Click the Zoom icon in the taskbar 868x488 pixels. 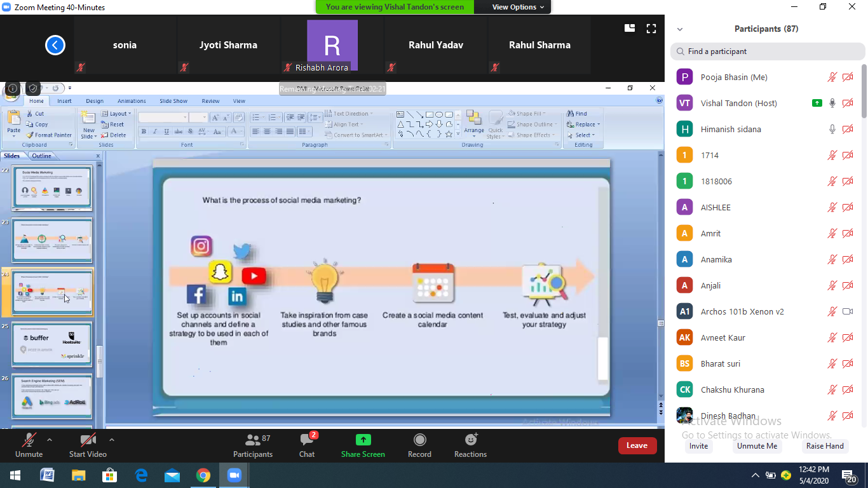234,475
